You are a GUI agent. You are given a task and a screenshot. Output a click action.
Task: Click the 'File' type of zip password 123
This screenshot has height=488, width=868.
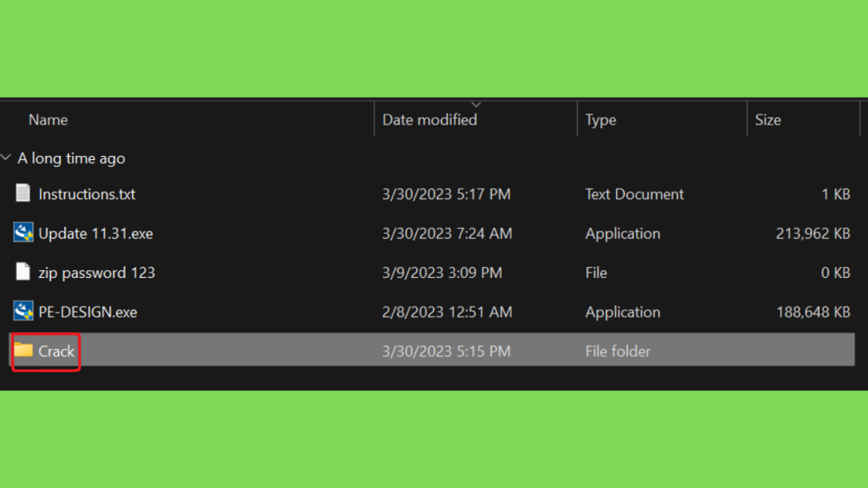[596, 273]
